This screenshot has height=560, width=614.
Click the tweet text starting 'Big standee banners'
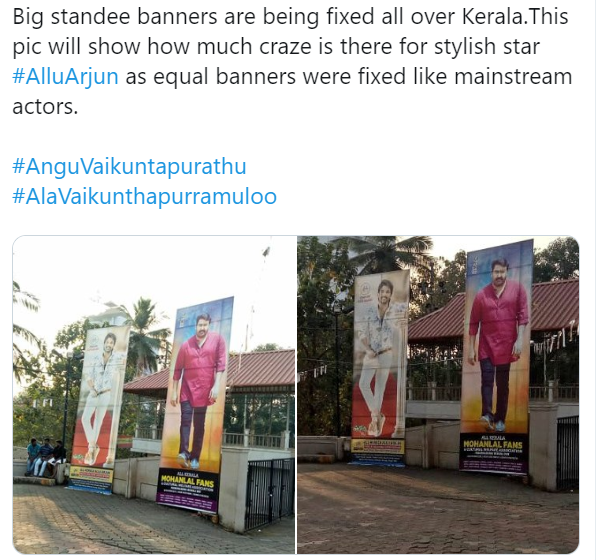coord(292,61)
